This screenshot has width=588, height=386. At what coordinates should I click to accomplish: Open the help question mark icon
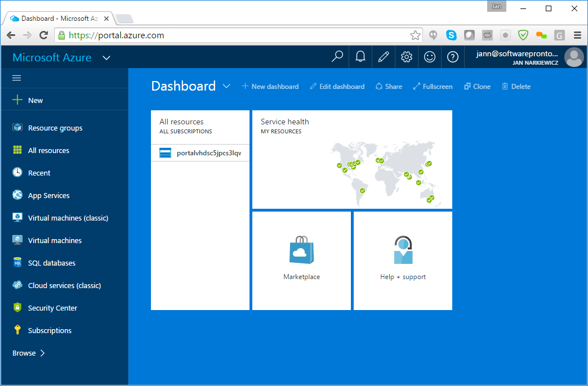pyautogui.click(x=453, y=57)
